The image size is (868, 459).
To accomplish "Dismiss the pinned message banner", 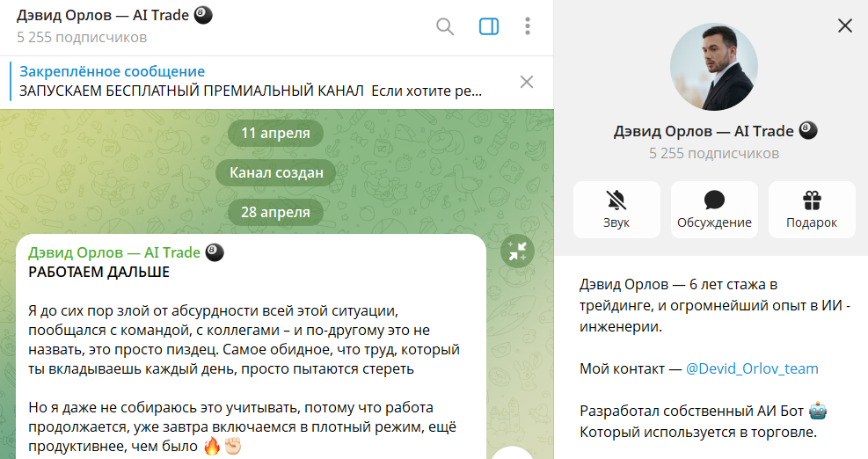I will click(527, 82).
